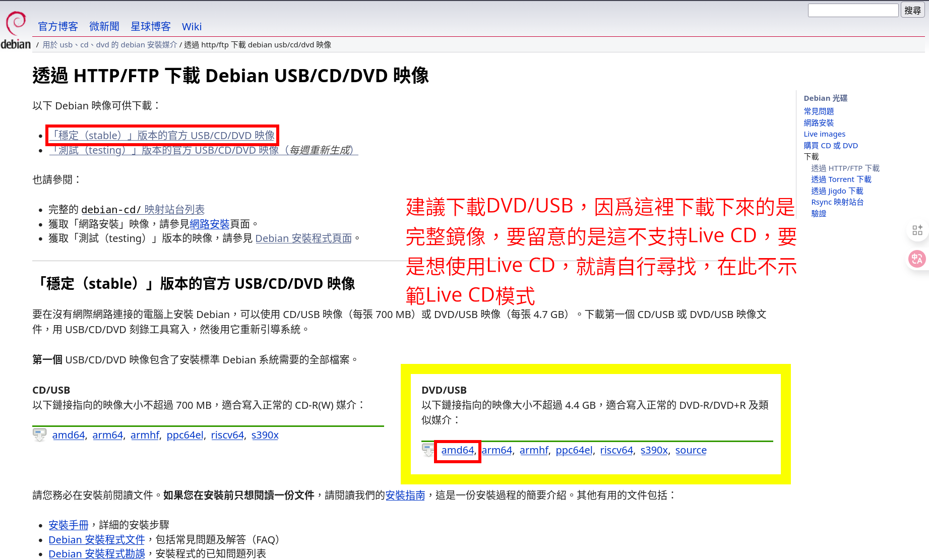Image resolution: width=929 pixels, height=560 pixels.
Task: Open the riscv64 DVD/USB link
Action: pos(616,450)
